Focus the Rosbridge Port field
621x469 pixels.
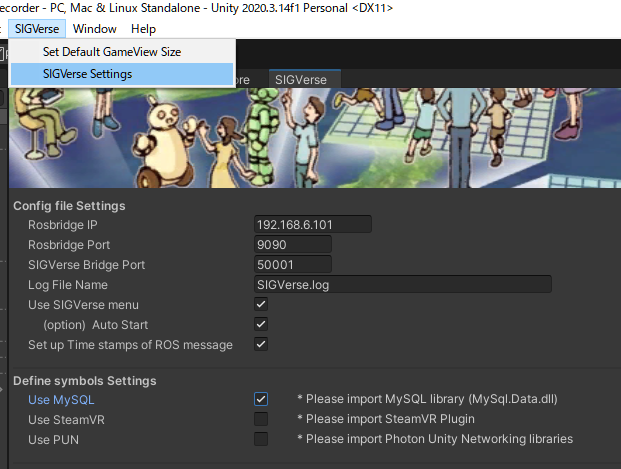click(x=293, y=244)
